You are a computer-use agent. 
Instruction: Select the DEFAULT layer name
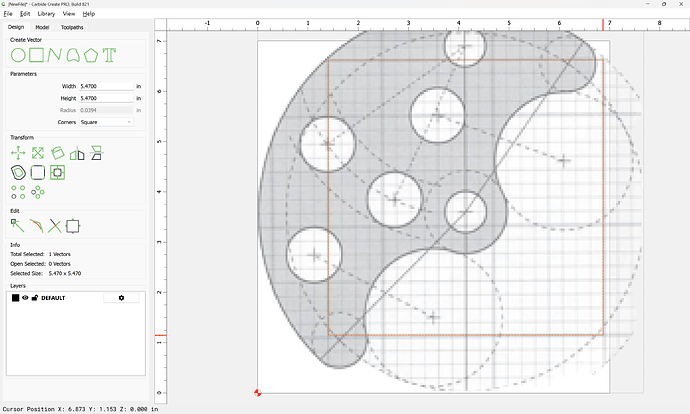click(x=53, y=298)
